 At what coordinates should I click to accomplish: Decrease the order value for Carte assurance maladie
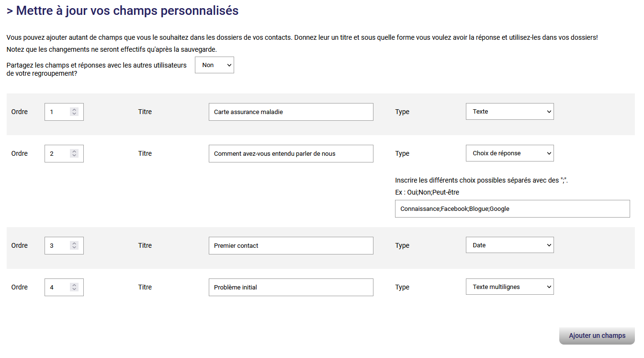[x=74, y=114]
